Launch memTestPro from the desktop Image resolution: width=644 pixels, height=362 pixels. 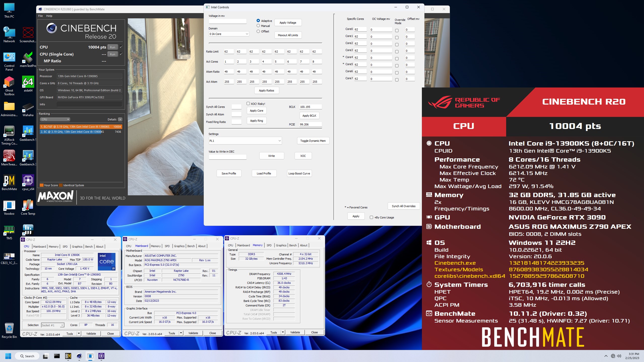[x=28, y=60]
